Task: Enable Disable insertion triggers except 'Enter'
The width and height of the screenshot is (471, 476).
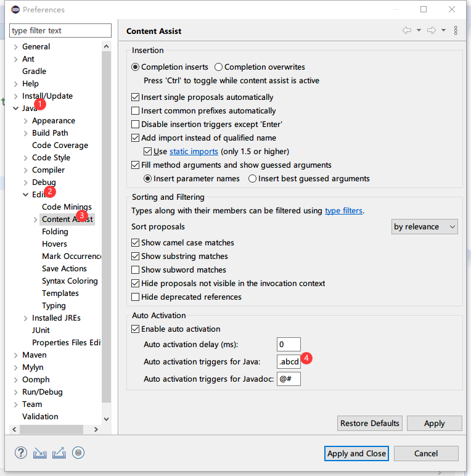Action: pyautogui.click(x=136, y=124)
